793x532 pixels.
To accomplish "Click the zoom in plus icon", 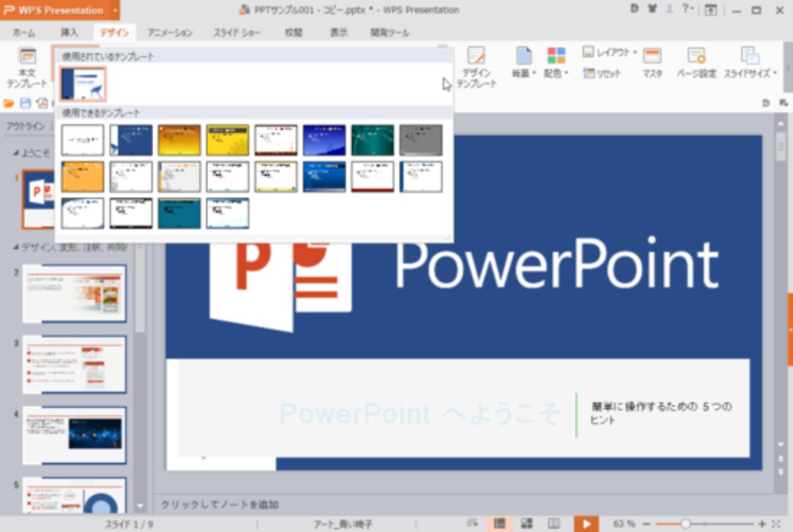I will 762,523.
